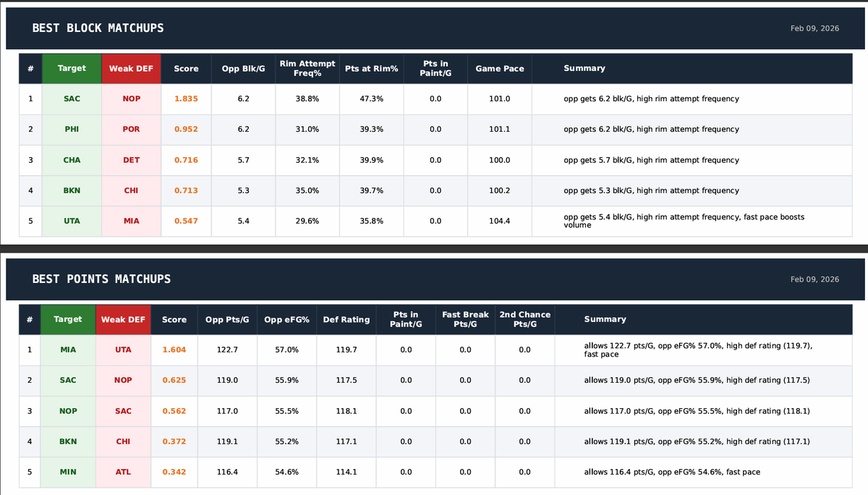Click the summary mentioning fast pace boosts volume

(684, 221)
